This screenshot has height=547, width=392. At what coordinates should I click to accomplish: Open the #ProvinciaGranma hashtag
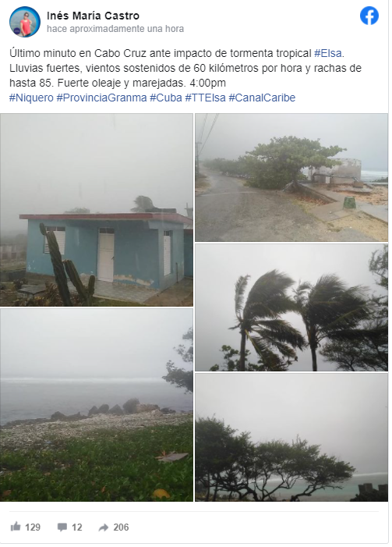[102, 98]
